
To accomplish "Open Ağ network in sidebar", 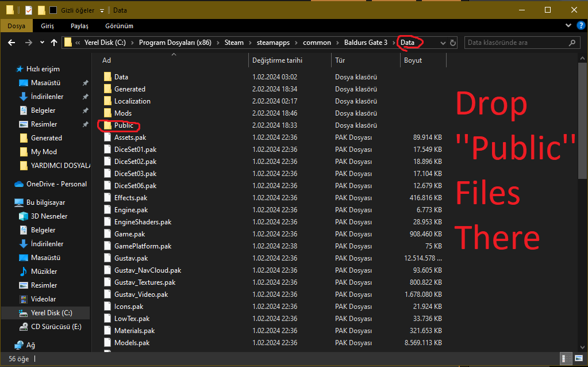I will click(x=30, y=345).
